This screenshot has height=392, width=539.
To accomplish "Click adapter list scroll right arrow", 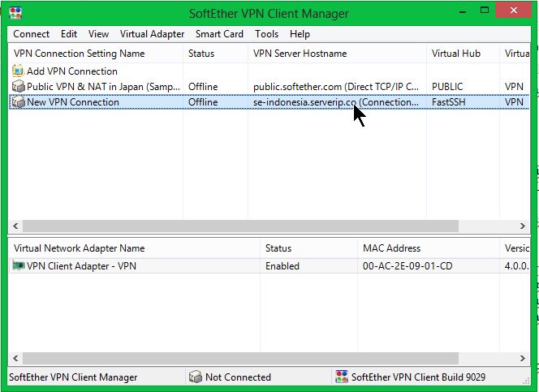I will [x=523, y=358].
